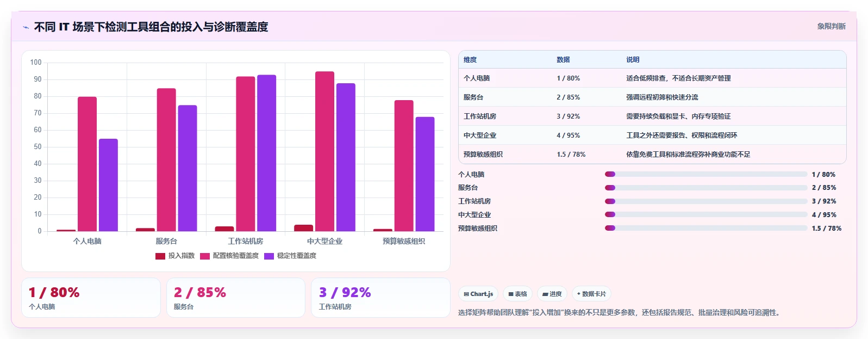Click the icon in the 进度 chip
Viewport: 868px width, 339px height.
545,294
